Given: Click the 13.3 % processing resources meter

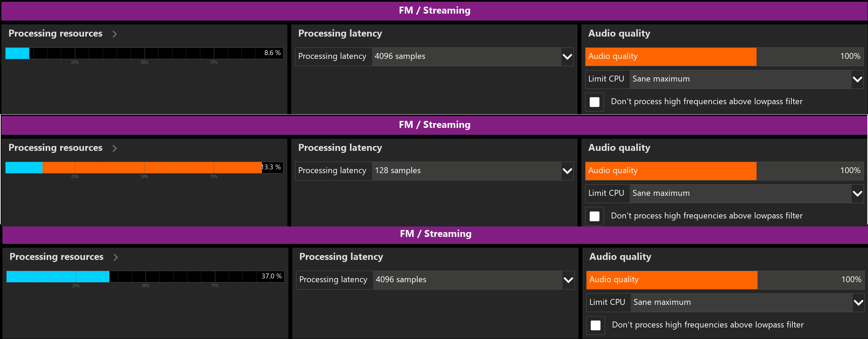Looking at the screenshot, I should 144,168.
